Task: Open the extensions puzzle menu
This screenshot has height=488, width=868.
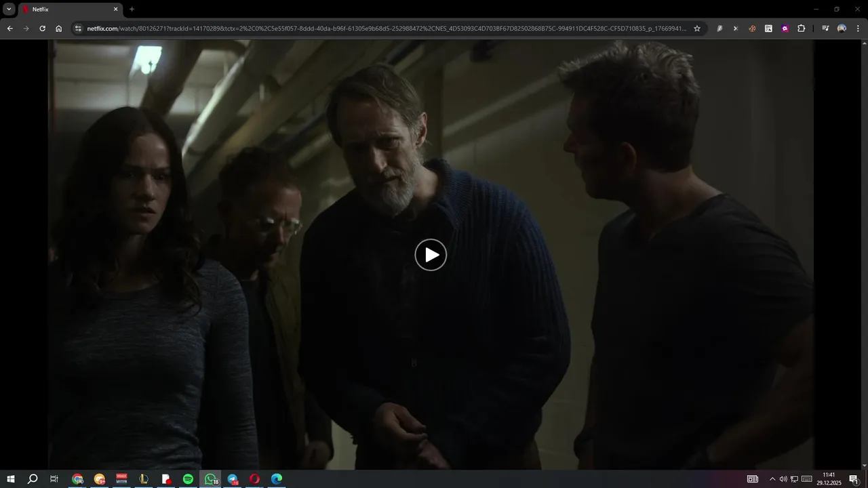Action: tap(801, 28)
